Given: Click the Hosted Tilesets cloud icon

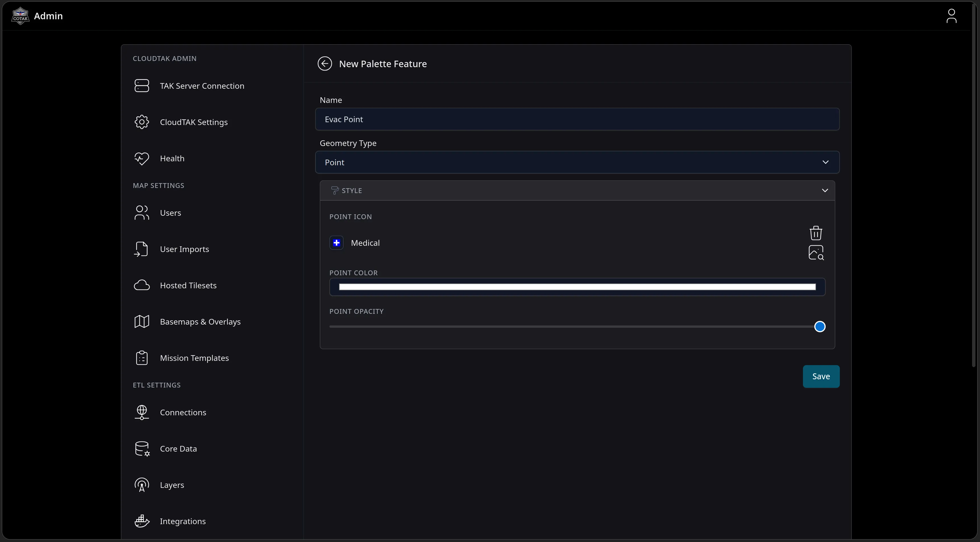Looking at the screenshot, I should click(142, 285).
